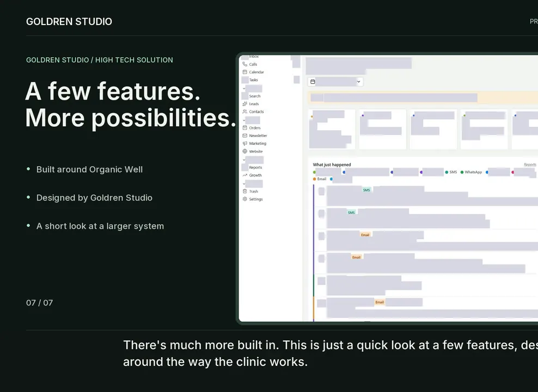Click "A short look at a larger system"
This screenshot has height=392, width=538.
100,226
